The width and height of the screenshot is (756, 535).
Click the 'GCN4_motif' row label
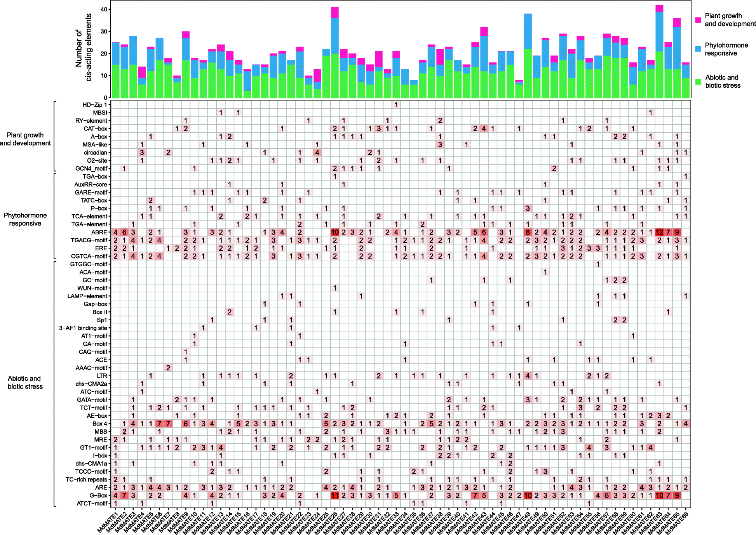91,168
